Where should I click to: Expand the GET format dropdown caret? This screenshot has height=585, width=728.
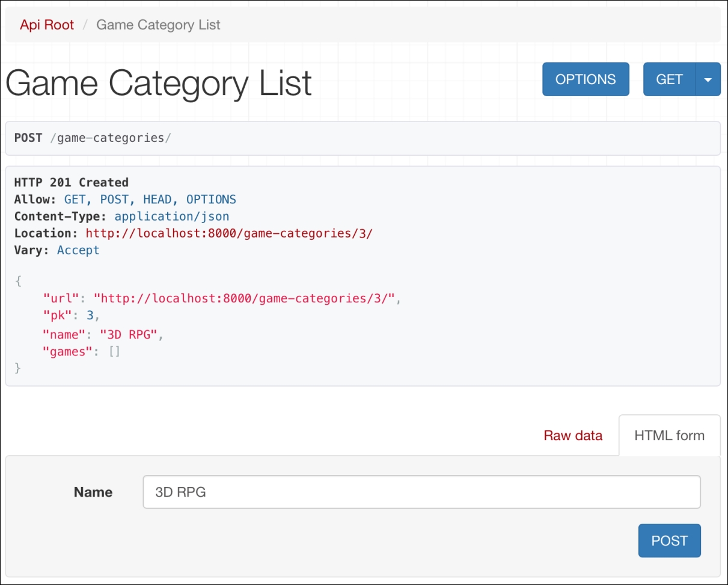coord(708,79)
